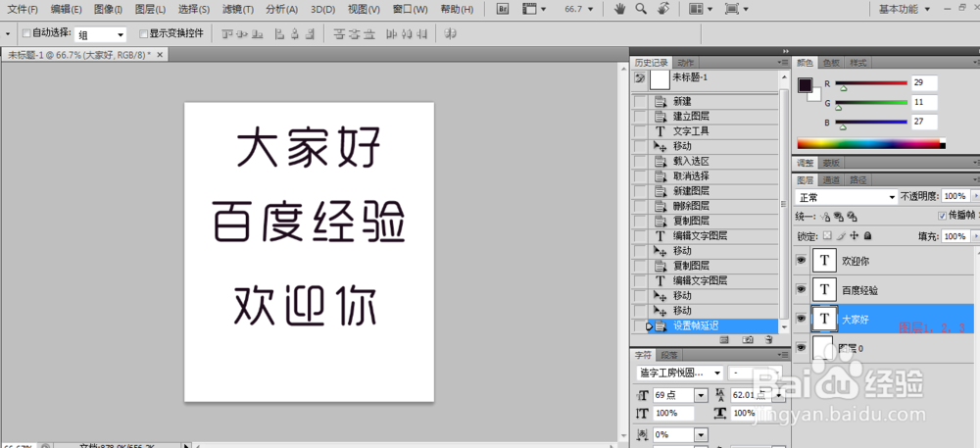
Task: Hide the 百度经验 layer via eye icon
Action: 802,289
